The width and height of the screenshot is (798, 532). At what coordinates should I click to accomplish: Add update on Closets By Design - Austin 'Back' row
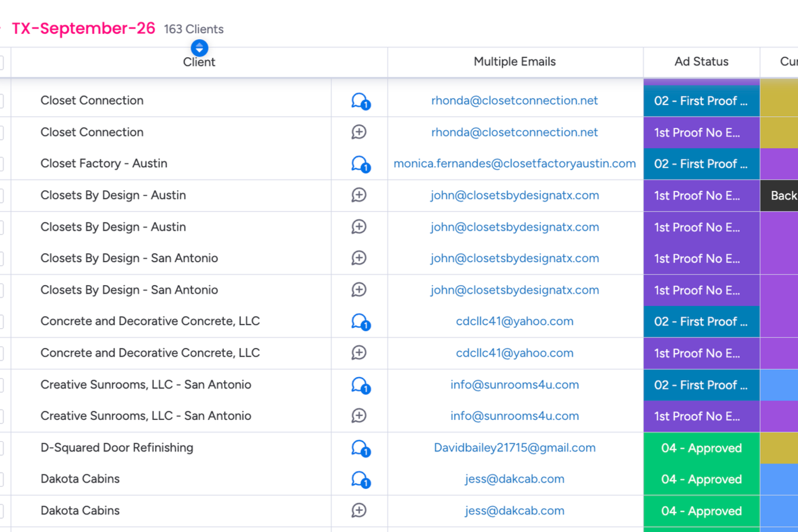359,195
